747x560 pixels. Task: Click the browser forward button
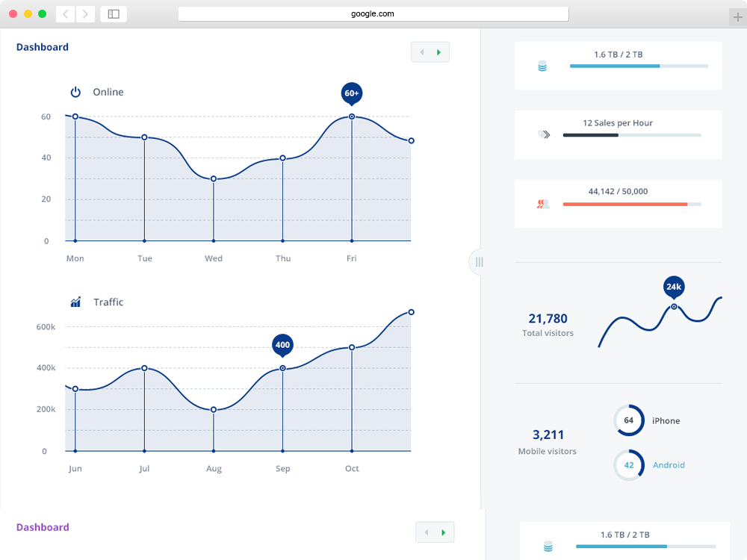[85, 13]
